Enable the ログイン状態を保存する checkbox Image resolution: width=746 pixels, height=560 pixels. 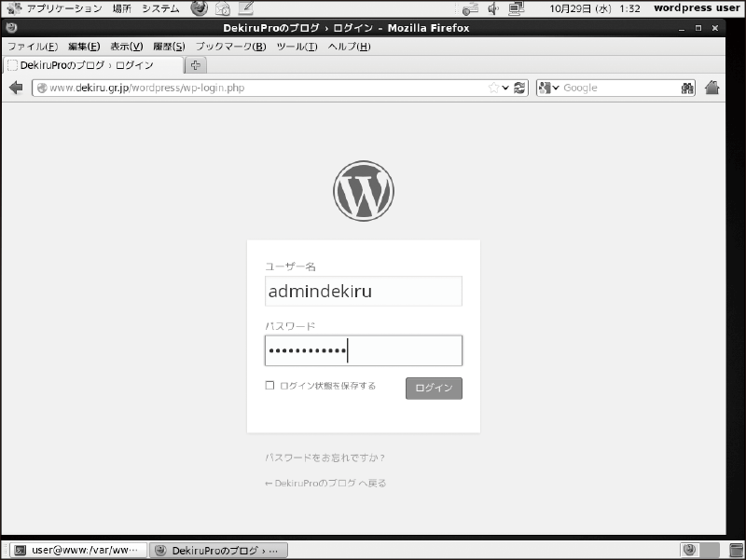[x=269, y=385]
